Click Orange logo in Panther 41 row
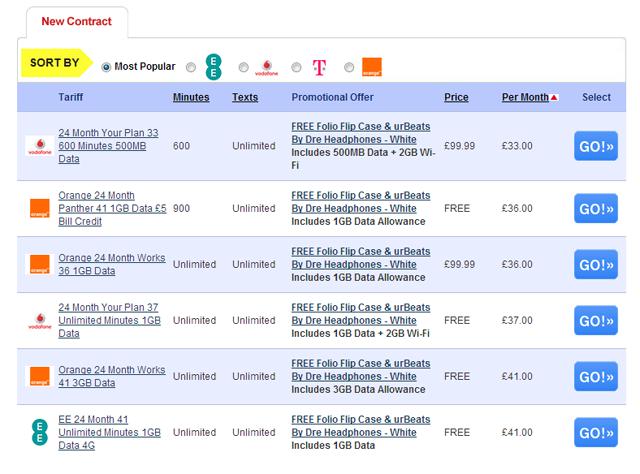 click(x=40, y=209)
